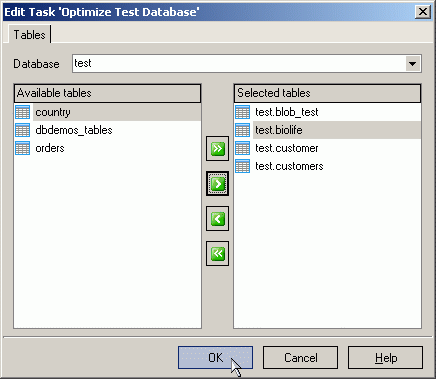Click the remove all tables left button

(x=217, y=254)
